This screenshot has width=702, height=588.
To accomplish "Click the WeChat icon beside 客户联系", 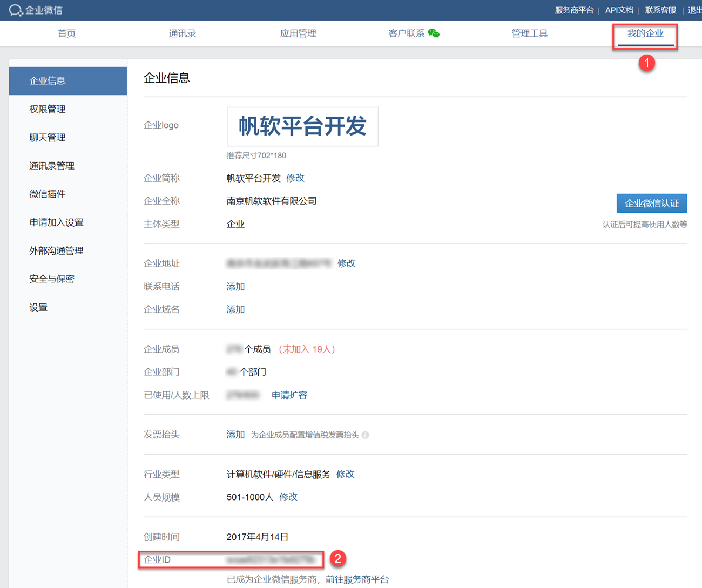I will click(x=434, y=33).
